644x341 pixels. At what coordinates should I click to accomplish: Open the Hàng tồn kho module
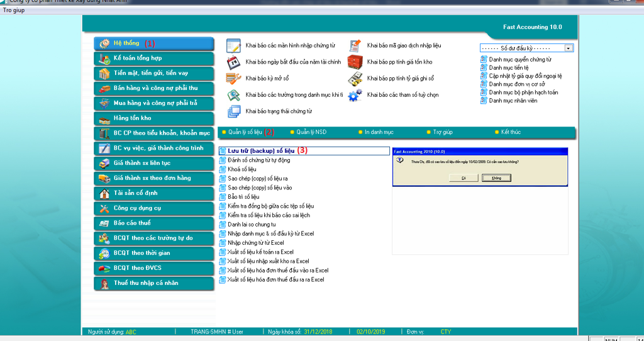point(154,118)
